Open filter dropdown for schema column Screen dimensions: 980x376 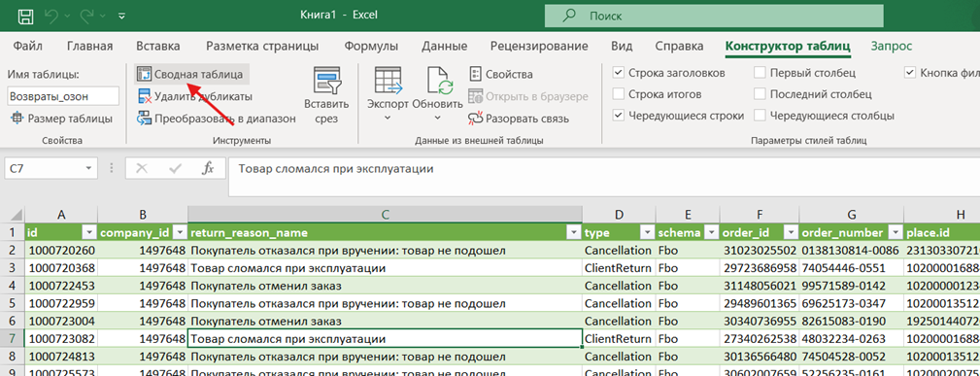711,233
